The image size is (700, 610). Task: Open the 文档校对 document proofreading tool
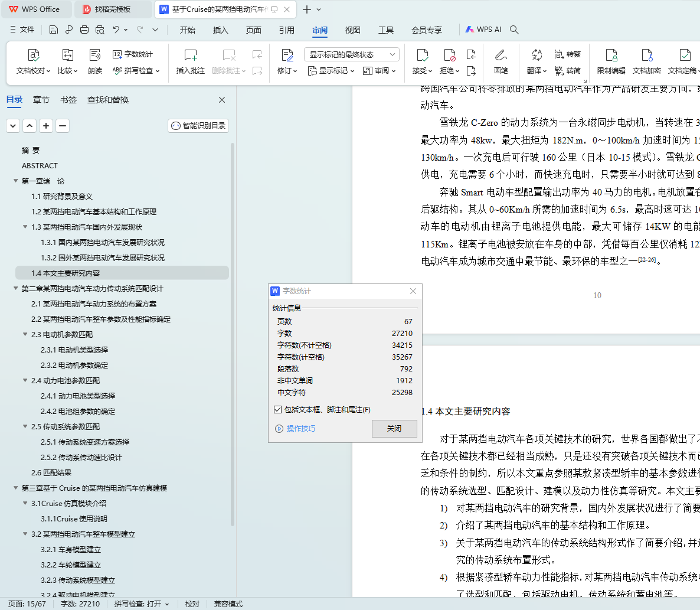coord(33,61)
